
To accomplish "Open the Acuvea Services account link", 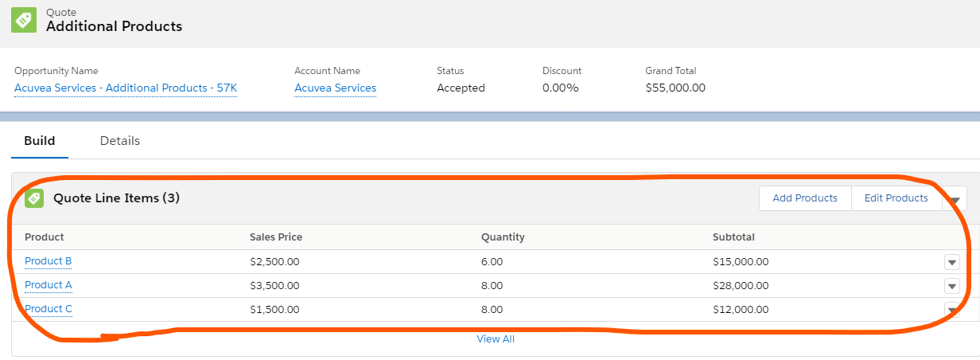I will pyautogui.click(x=335, y=88).
